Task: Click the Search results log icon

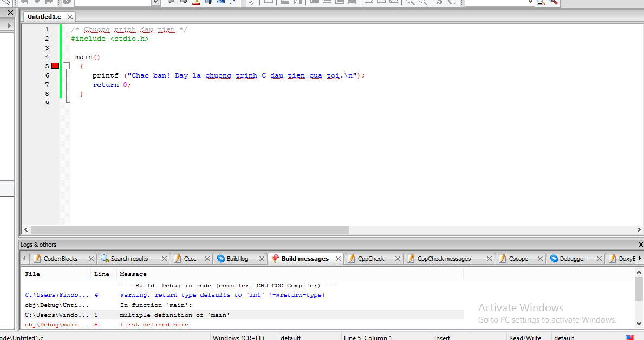Action: coord(107,258)
